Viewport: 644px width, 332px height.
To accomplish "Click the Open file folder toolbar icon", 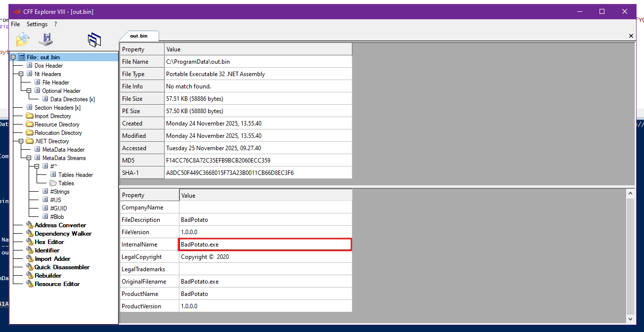I will [23, 39].
